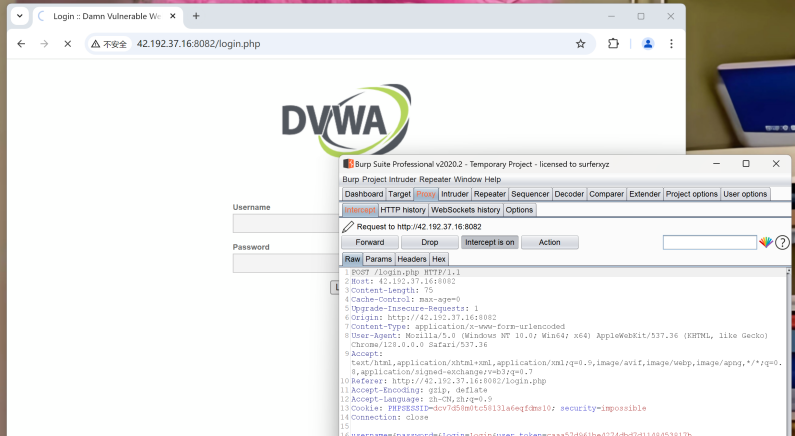The height and width of the screenshot is (436, 795).
Task: Select the Params request view tab
Action: 379,259
